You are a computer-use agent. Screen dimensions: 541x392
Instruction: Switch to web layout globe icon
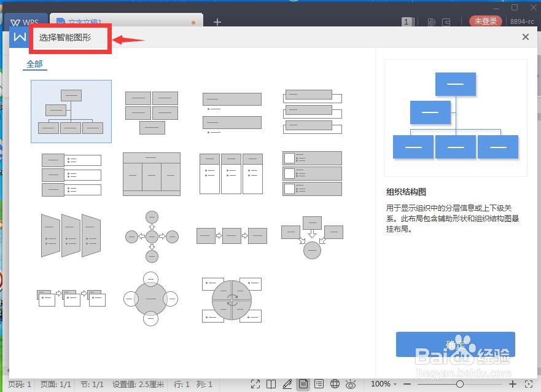pyautogui.click(x=335, y=384)
